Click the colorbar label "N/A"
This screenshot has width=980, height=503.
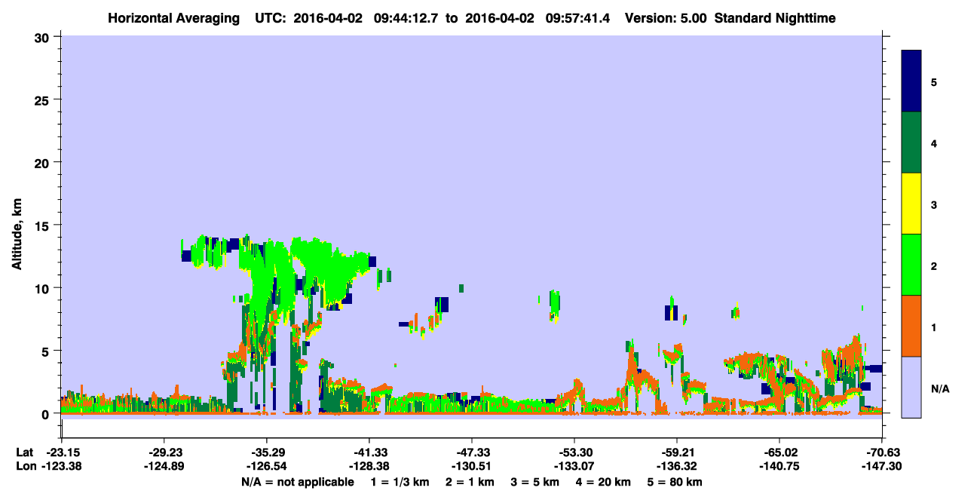[x=939, y=388]
